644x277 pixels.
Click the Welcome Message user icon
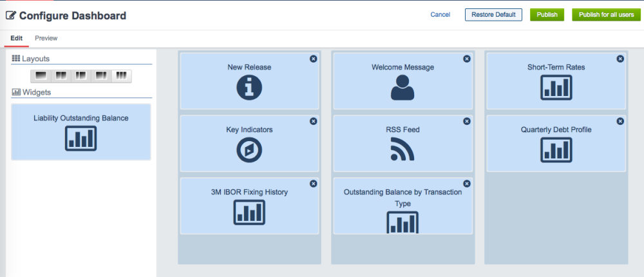click(x=402, y=88)
